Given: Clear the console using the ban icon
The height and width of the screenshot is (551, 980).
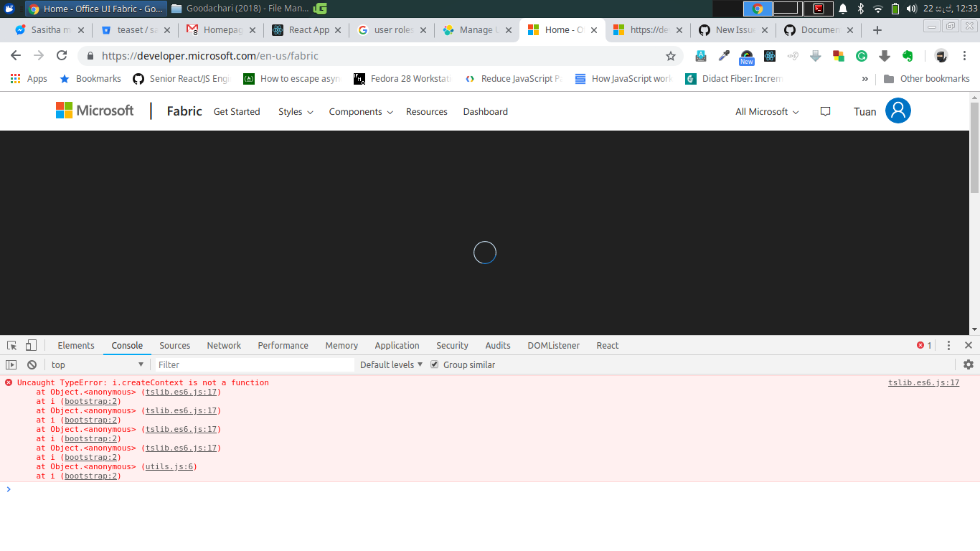Looking at the screenshot, I should point(32,364).
